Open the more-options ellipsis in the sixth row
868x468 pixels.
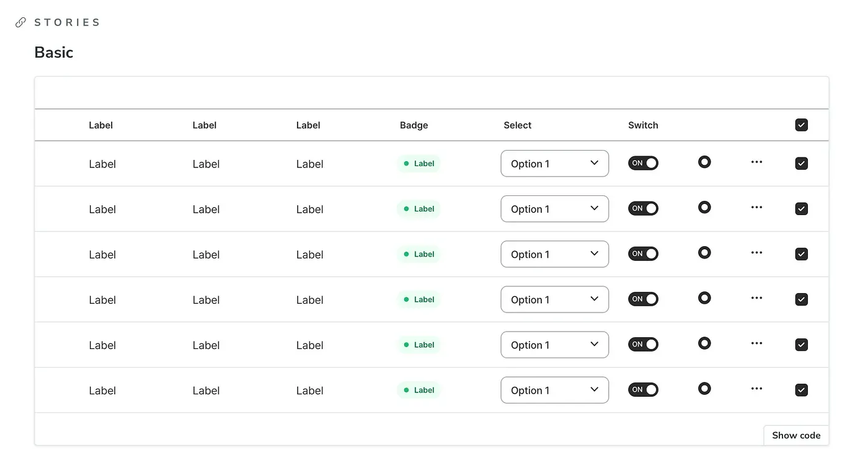click(756, 388)
